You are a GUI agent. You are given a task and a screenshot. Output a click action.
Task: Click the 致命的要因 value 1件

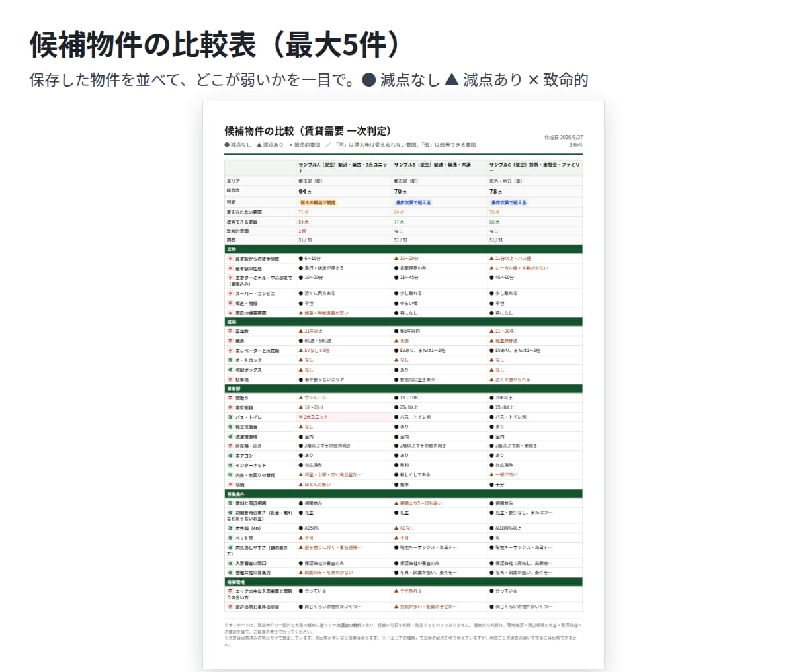click(302, 231)
